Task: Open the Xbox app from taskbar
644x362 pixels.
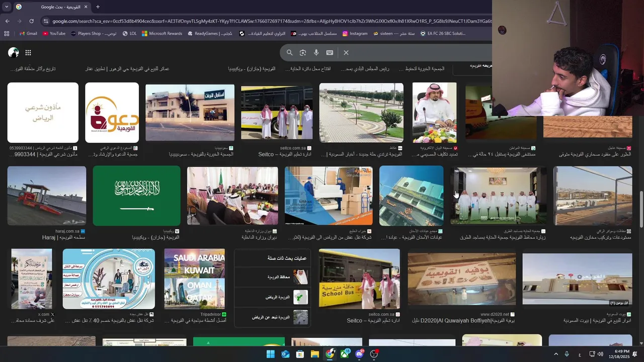Action: tap(345, 354)
